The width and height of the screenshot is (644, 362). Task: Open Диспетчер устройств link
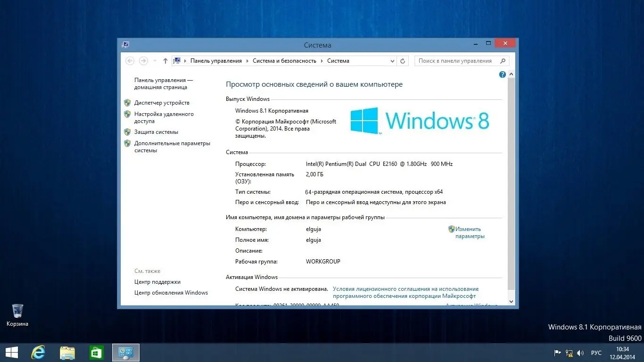(x=162, y=103)
